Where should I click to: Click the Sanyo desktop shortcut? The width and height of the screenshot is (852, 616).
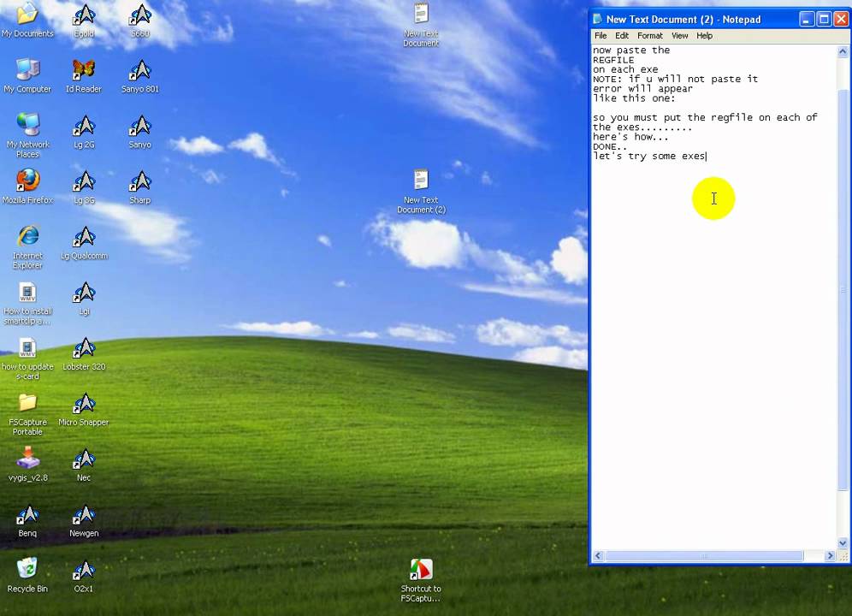pyautogui.click(x=140, y=132)
